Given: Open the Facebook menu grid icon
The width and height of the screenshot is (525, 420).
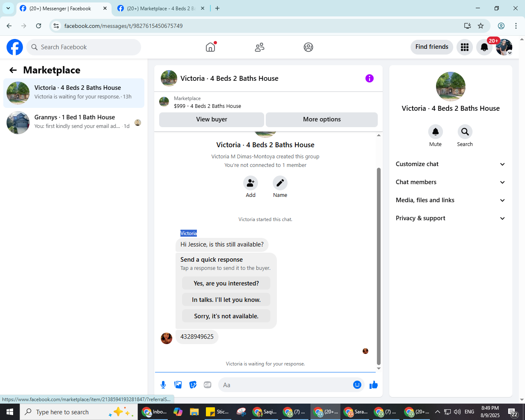Looking at the screenshot, I should coord(465,47).
